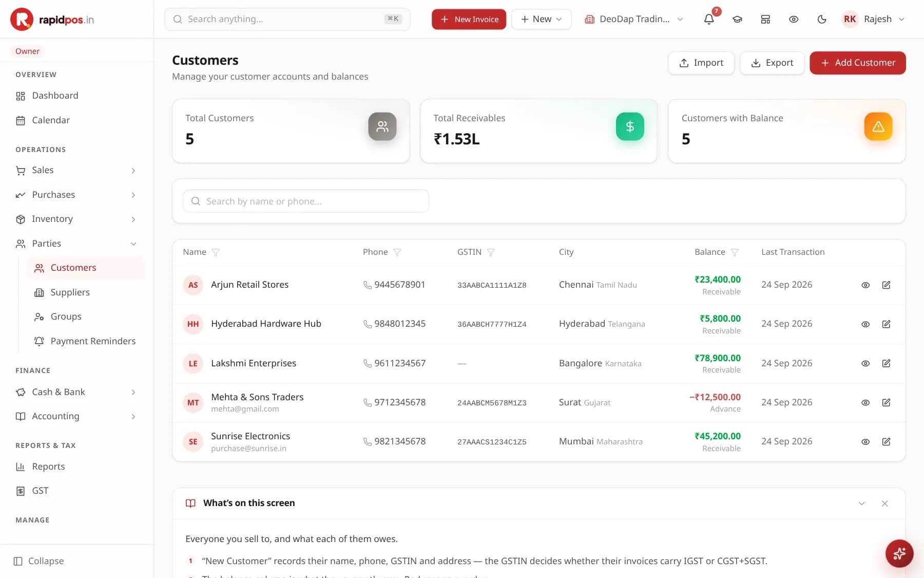Export customers list

click(x=772, y=63)
